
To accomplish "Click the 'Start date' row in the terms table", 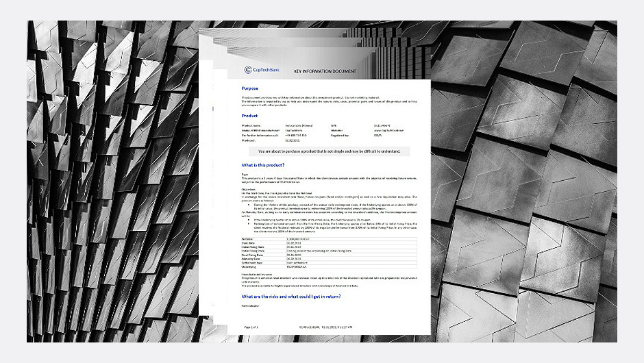I will coord(329,243).
